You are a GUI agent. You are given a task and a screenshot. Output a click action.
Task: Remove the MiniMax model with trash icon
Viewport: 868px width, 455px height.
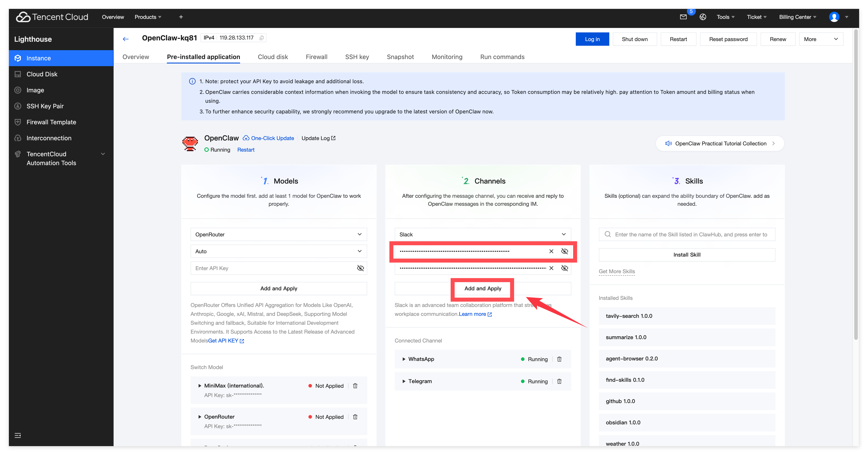(x=355, y=386)
